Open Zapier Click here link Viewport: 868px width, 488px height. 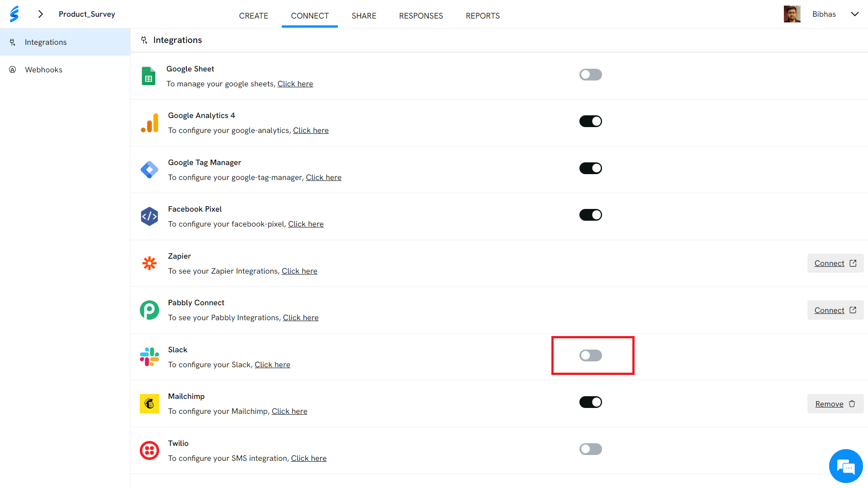(x=299, y=271)
